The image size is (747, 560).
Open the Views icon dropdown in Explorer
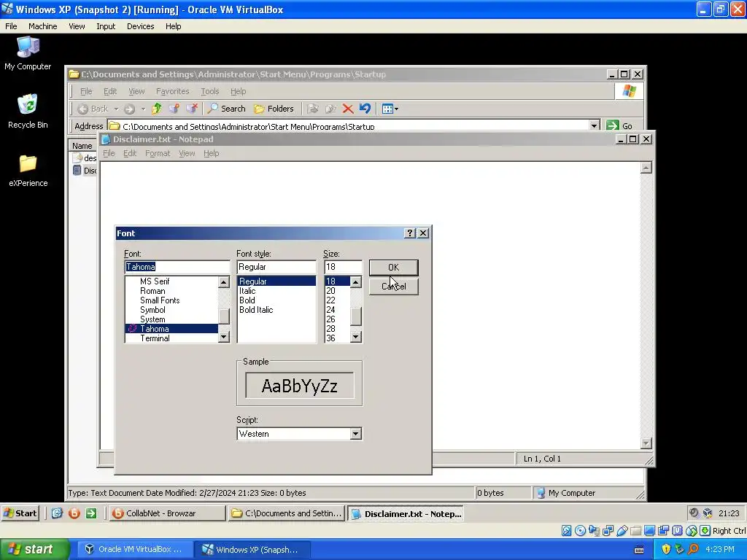click(390, 109)
